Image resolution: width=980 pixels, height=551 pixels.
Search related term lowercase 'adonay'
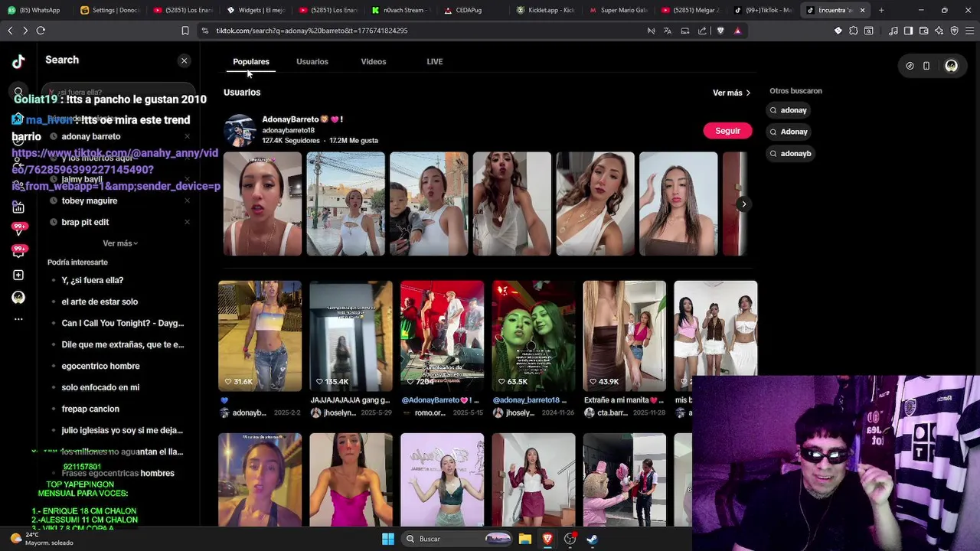pyautogui.click(x=788, y=110)
